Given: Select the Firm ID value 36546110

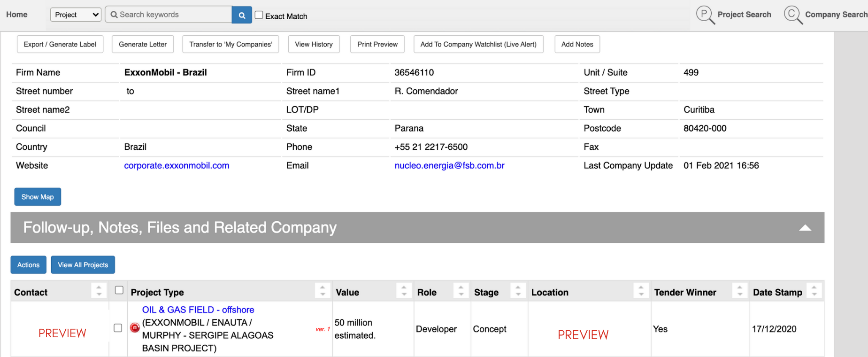Looking at the screenshot, I should click(x=414, y=72).
